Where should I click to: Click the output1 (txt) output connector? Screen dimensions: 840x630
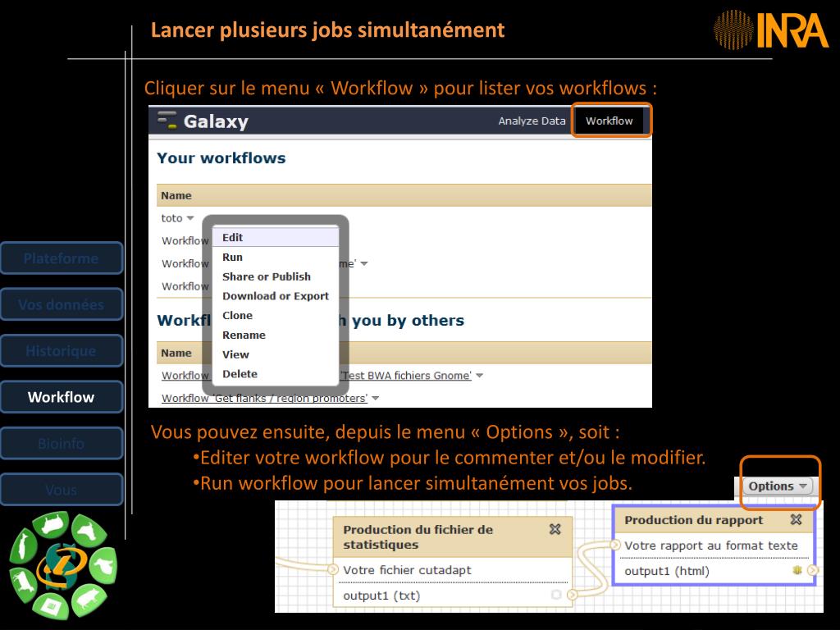click(573, 595)
